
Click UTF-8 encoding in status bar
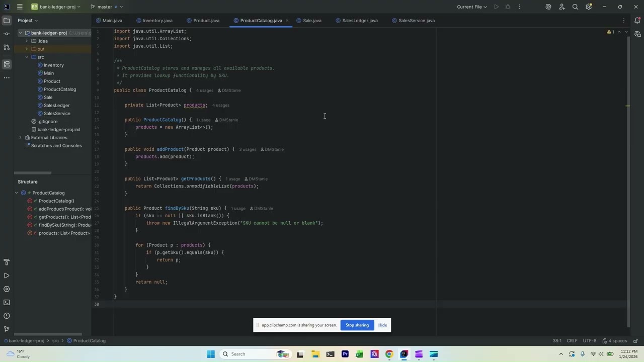click(x=590, y=340)
